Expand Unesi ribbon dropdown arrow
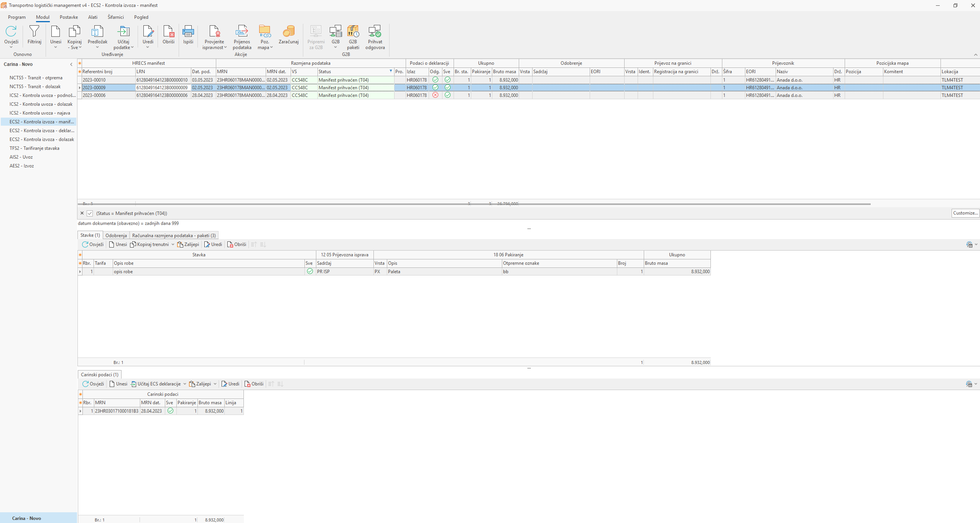Image resolution: width=980 pixels, height=523 pixels. (x=56, y=48)
